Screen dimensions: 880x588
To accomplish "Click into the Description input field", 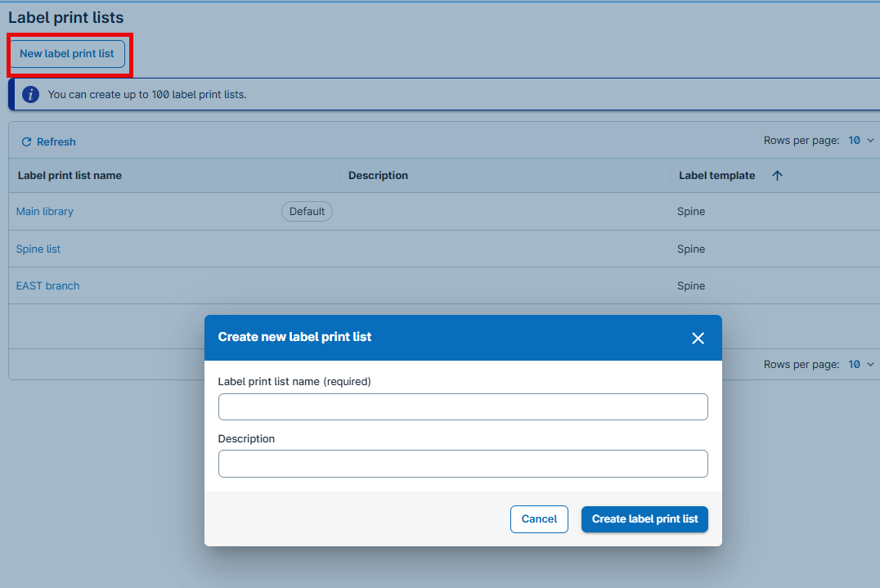I will click(463, 464).
